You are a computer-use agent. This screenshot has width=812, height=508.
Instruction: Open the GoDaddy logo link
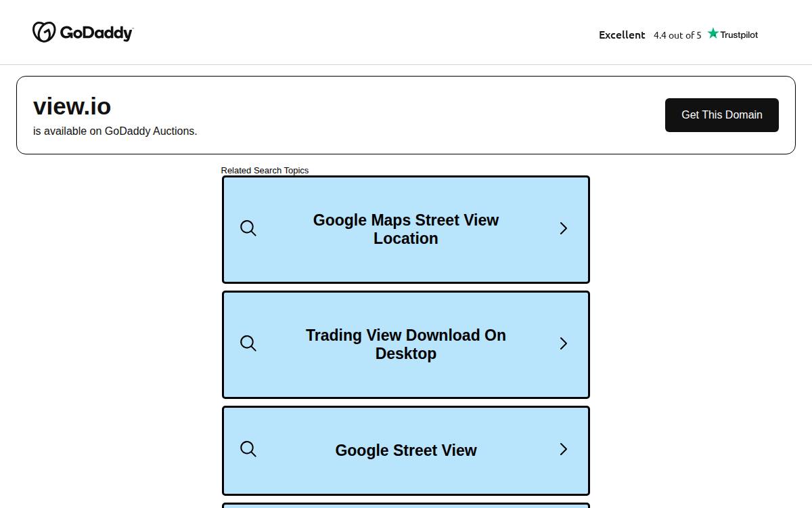click(83, 33)
